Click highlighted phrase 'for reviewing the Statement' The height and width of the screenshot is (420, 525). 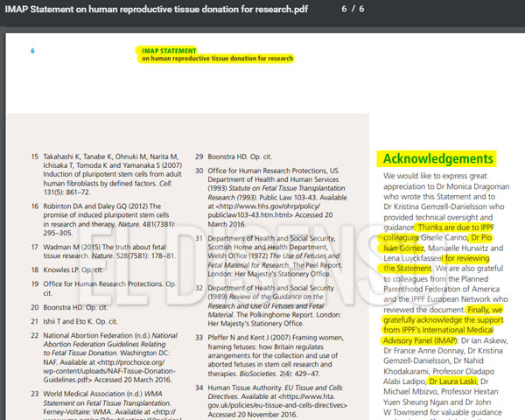(437, 263)
